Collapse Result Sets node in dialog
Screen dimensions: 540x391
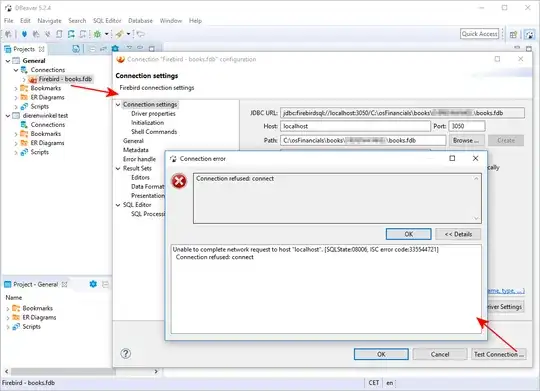coord(118,168)
